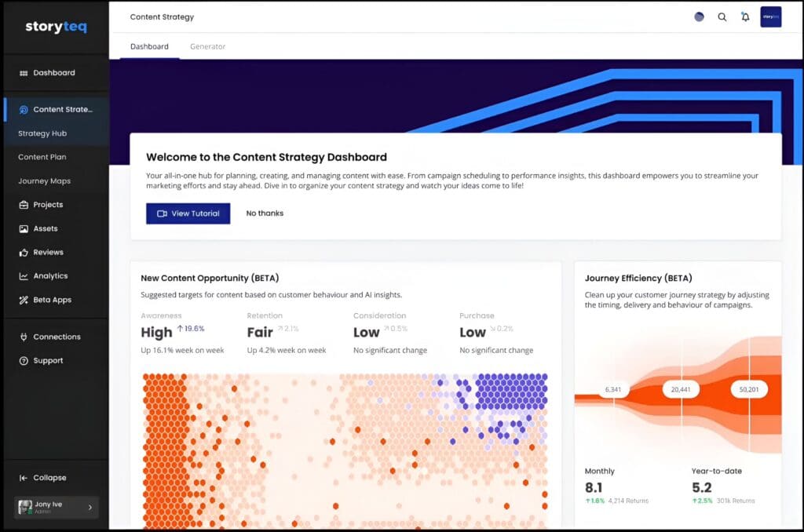
Task: Open the notifications bell
Action: 745,17
